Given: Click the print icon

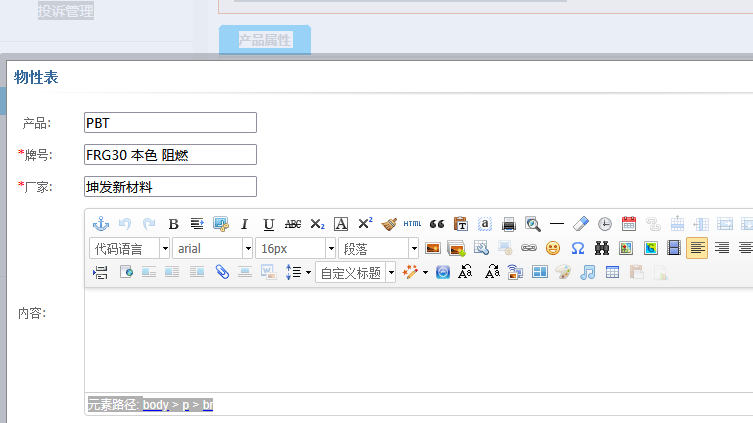Looking at the screenshot, I should tap(509, 224).
